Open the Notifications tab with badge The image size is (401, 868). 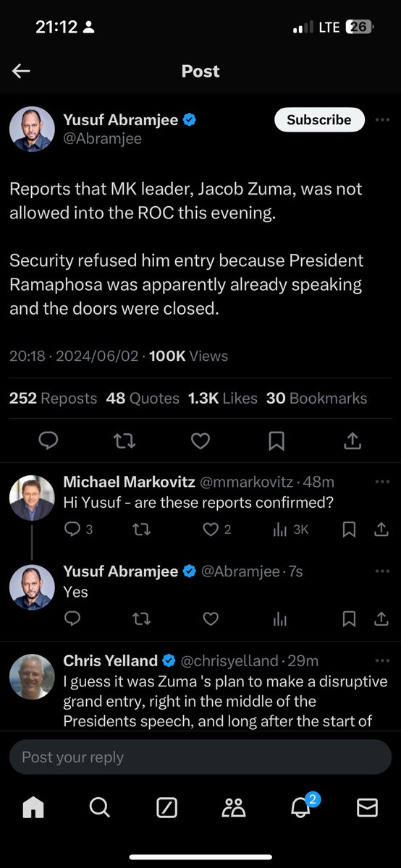301,806
